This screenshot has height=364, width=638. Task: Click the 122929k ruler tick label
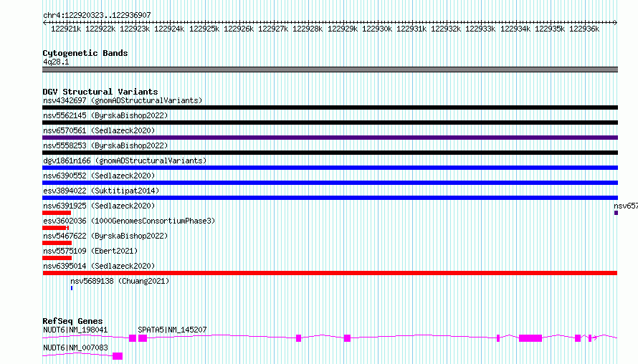343,29
